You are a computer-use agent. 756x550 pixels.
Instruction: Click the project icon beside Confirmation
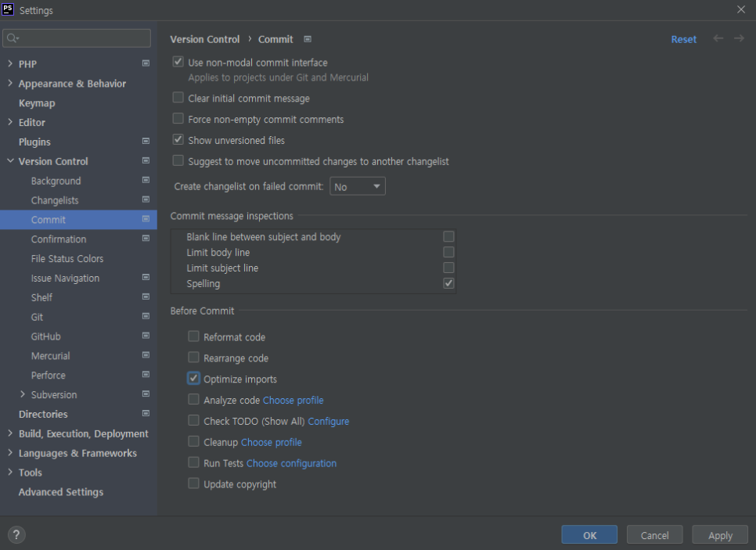(146, 238)
